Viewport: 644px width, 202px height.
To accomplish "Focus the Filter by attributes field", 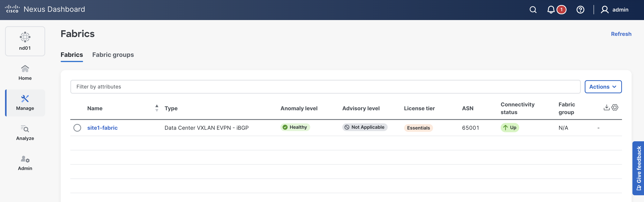I will point(325,87).
